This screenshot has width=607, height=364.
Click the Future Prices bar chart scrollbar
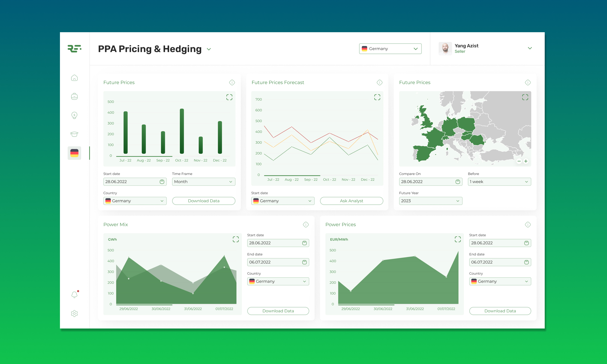[144, 156]
